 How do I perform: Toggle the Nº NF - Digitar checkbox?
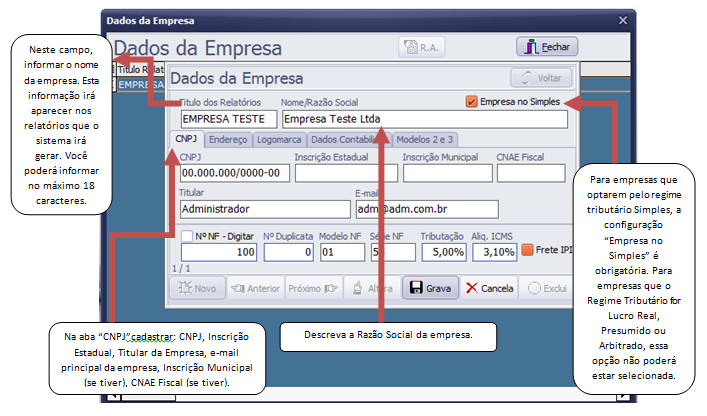click(187, 236)
